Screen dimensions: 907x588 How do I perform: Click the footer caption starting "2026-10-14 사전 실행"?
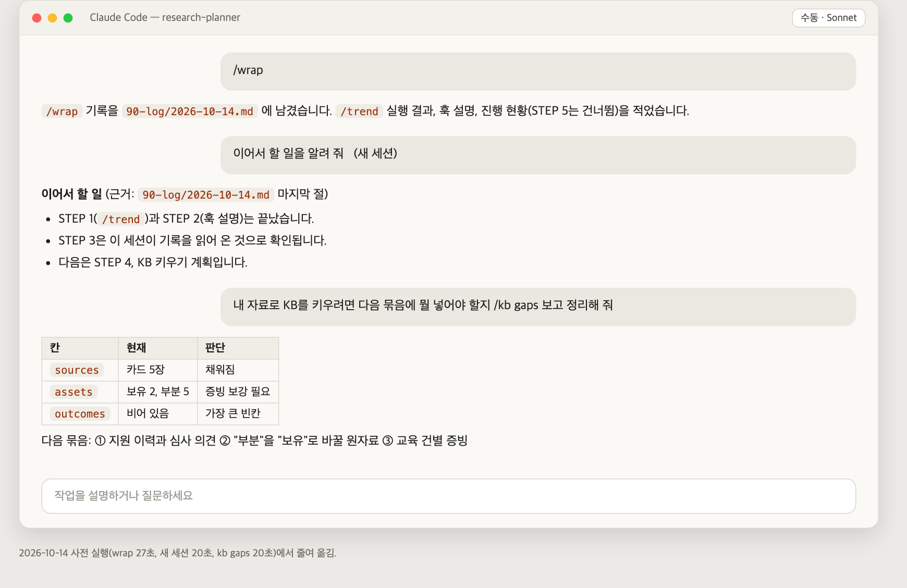point(177,553)
